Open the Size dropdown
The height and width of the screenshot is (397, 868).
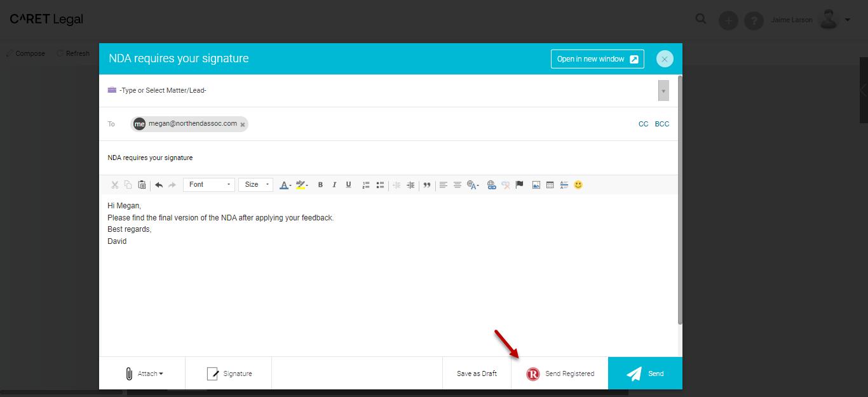point(255,185)
